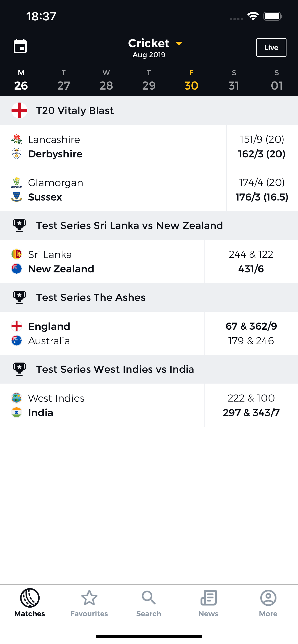The width and height of the screenshot is (298, 644).
Task: Open Favourites star tab
Action: pyautogui.click(x=89, y=603)
